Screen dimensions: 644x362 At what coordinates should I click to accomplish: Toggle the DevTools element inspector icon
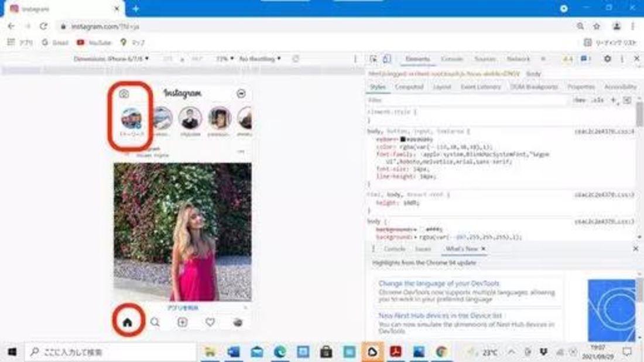[x=373, y=59]
